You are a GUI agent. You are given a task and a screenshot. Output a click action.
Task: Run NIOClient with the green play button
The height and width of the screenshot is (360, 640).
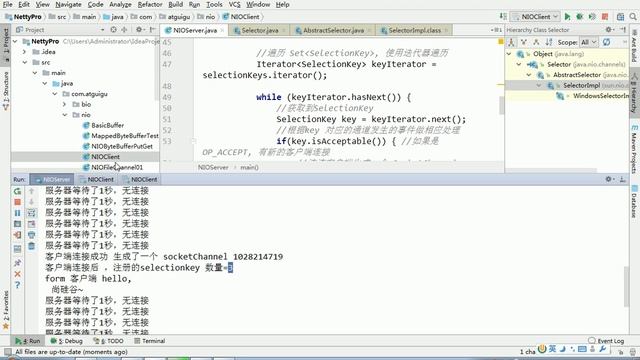tap(567, 17)
